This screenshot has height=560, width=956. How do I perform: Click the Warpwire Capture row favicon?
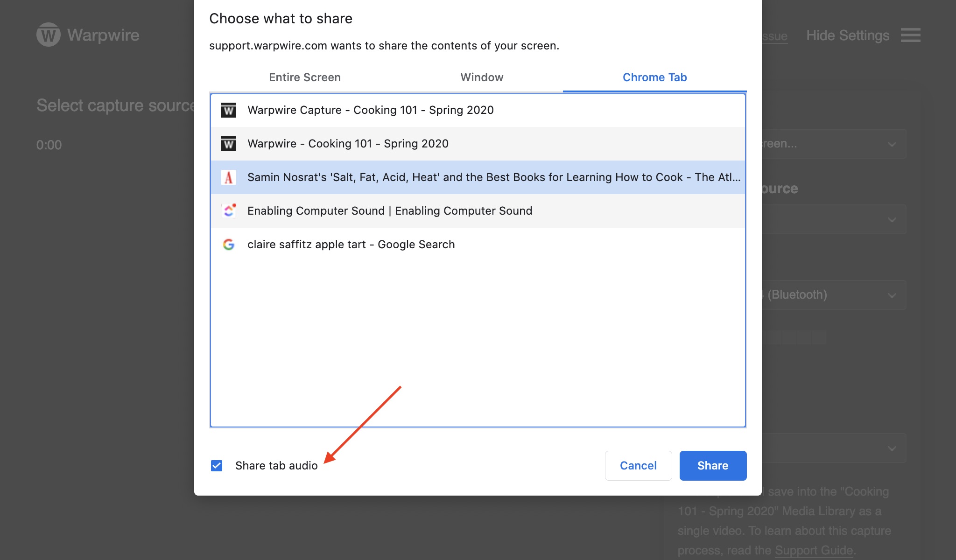pos(229,110)
